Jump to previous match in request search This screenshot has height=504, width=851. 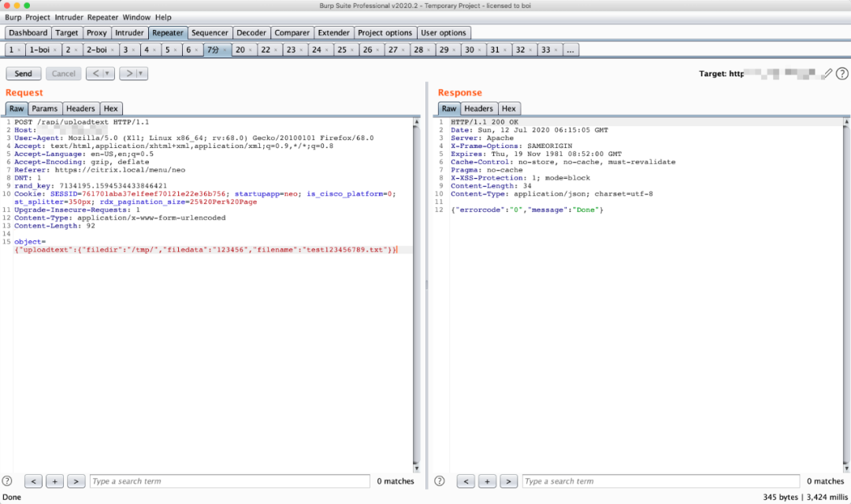[x=33, y=481]
